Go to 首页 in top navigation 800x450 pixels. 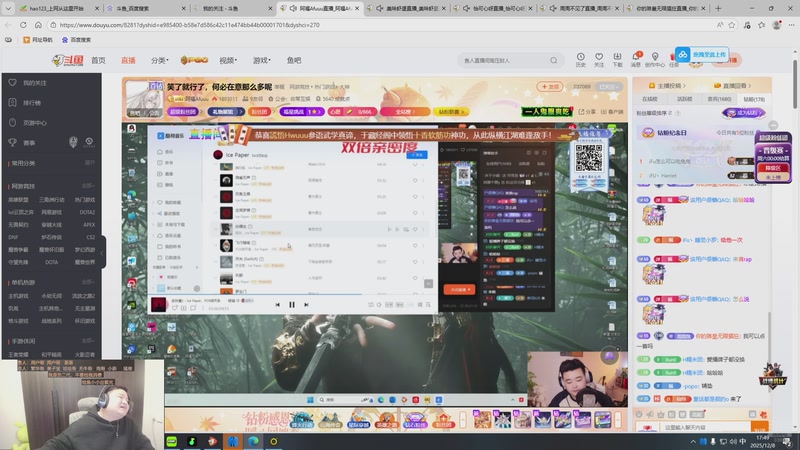click(x=98, y=60)
